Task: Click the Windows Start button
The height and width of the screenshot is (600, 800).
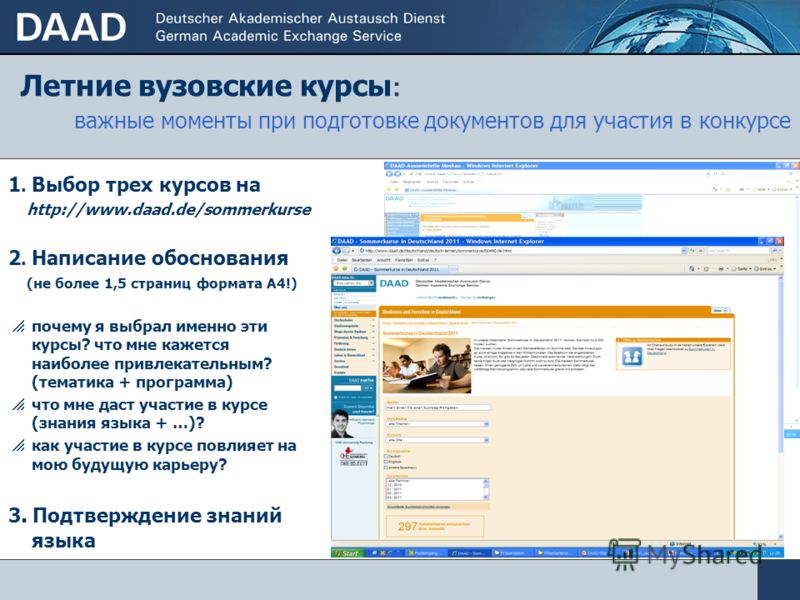Action: 347,553
